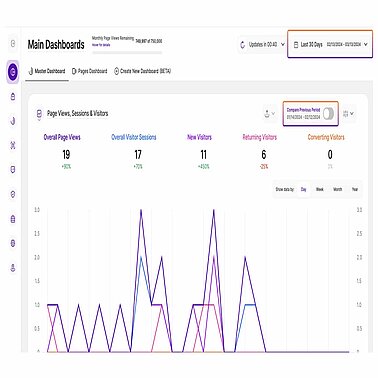Image resolution: width=378 pixels, height=378 pixels.
Task: Select Week in Show data by
Action: coord(320,189)
